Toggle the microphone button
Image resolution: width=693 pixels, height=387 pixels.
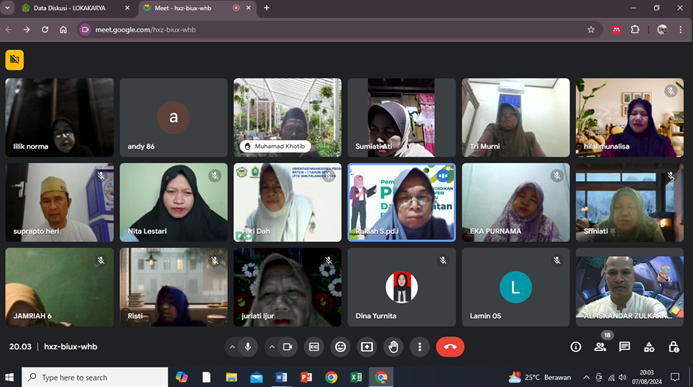248,347
